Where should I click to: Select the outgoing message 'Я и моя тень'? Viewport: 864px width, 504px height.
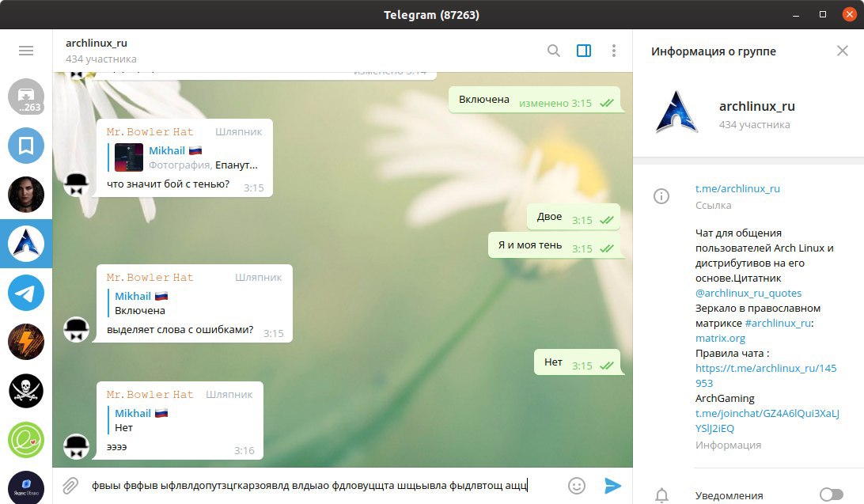click(555, 245)
